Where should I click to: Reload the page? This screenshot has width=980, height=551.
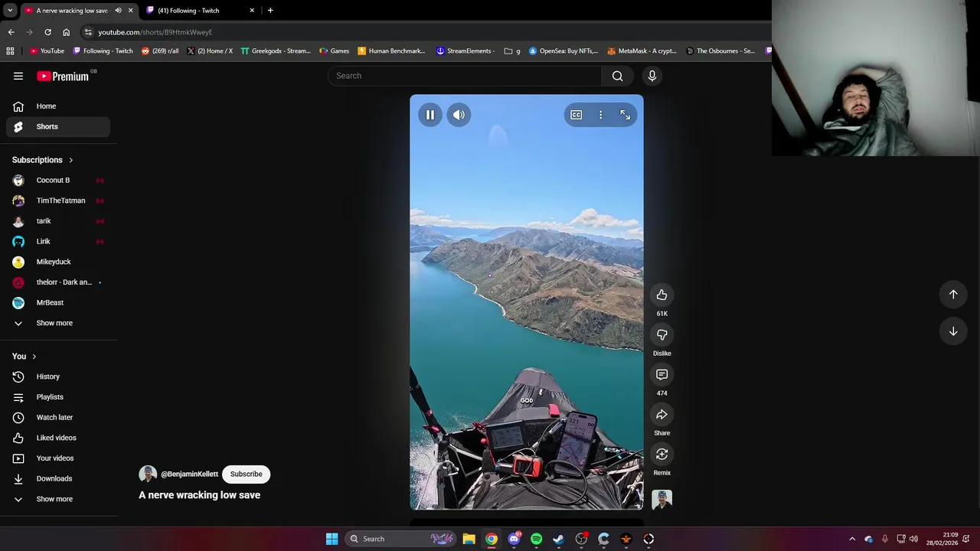[47, 32]
